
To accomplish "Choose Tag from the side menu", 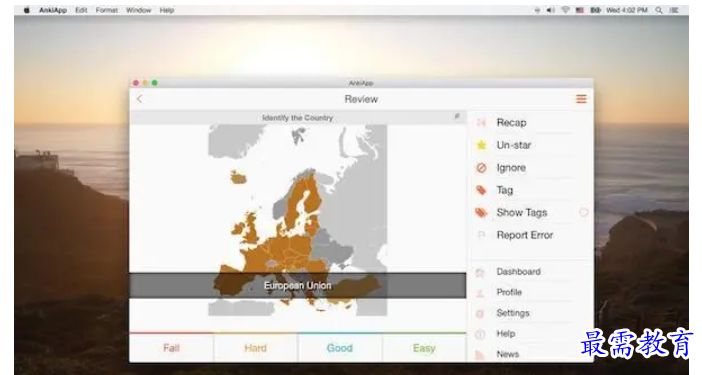I will pyautogui.click(x=505, y=190).
